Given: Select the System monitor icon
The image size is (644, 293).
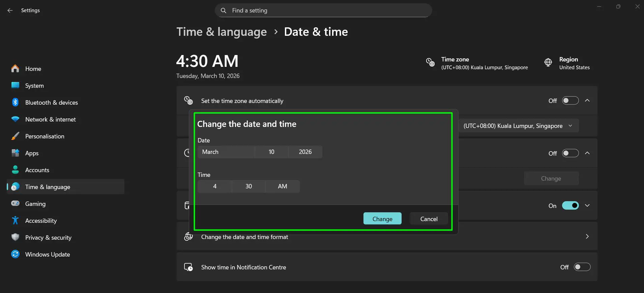Looking at the screenshot, I should pos(15,85).
